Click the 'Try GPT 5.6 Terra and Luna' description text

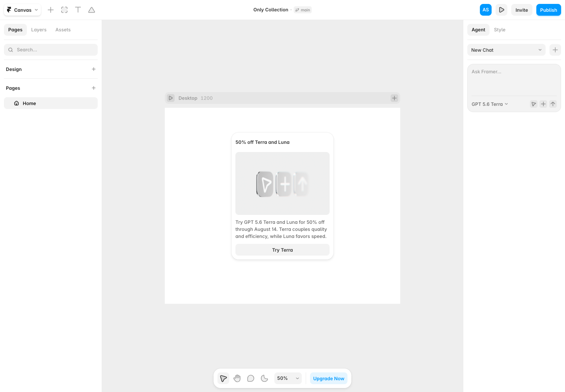(x=281, y=229)
